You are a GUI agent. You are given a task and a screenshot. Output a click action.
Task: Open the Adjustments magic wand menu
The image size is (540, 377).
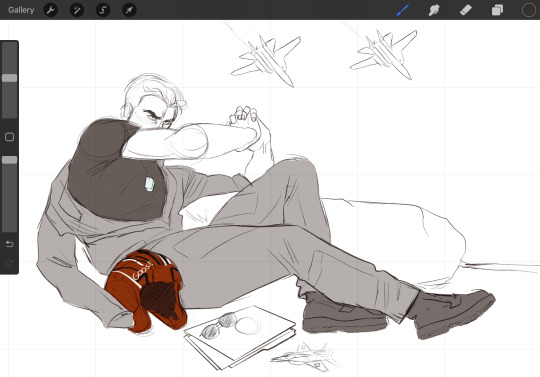tap(77, 10)
